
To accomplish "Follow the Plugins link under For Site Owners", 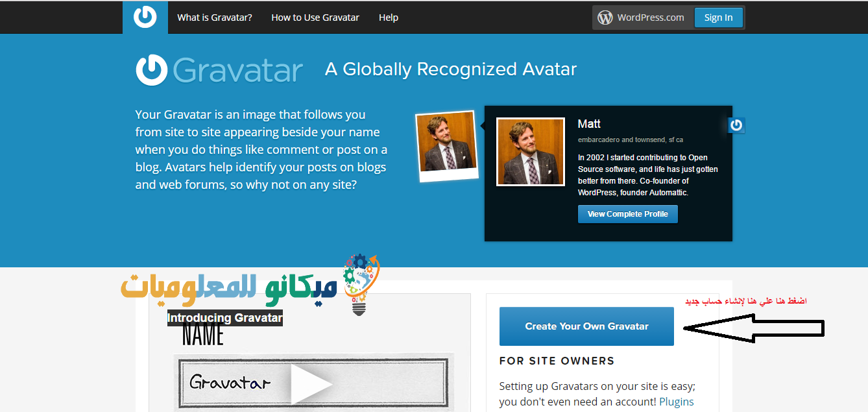I will (x=677, y=402).
